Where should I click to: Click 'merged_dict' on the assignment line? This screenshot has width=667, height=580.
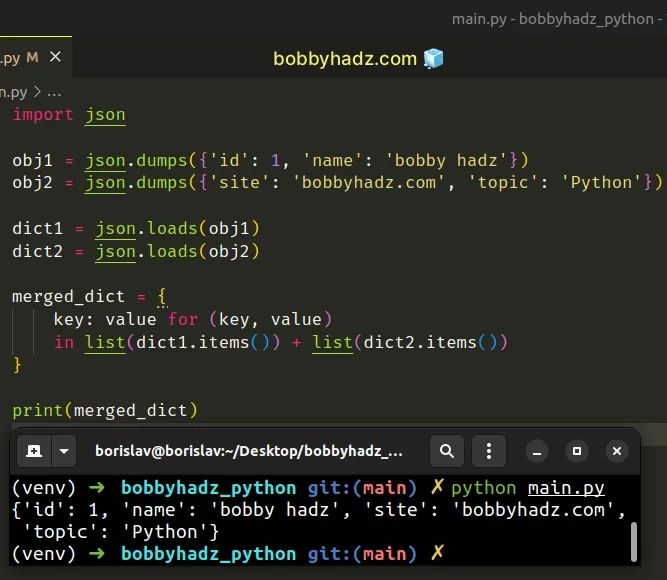pyautogui.click(x=68, y=297)
